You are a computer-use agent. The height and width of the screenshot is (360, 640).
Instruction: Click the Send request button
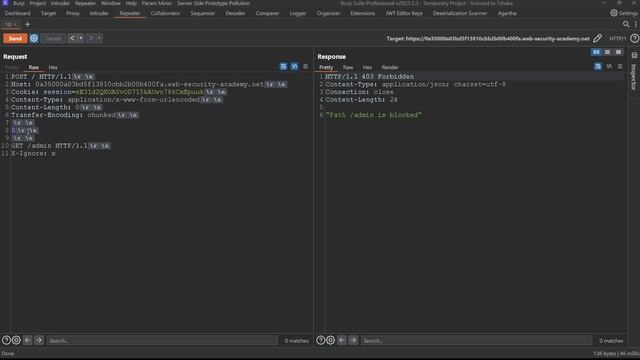15,38
